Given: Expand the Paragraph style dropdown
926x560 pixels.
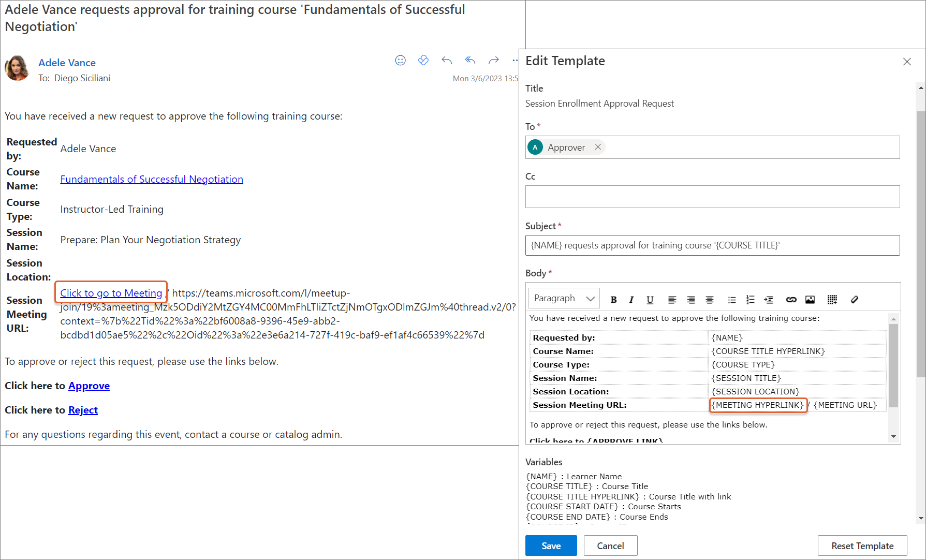Looking at the screenshot, I should [x=564, y=299].
